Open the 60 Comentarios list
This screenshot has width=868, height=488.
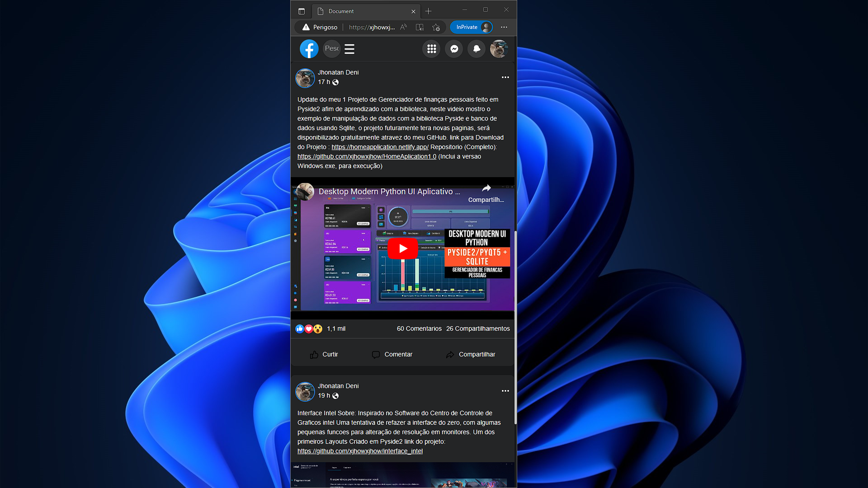[419, 328]
